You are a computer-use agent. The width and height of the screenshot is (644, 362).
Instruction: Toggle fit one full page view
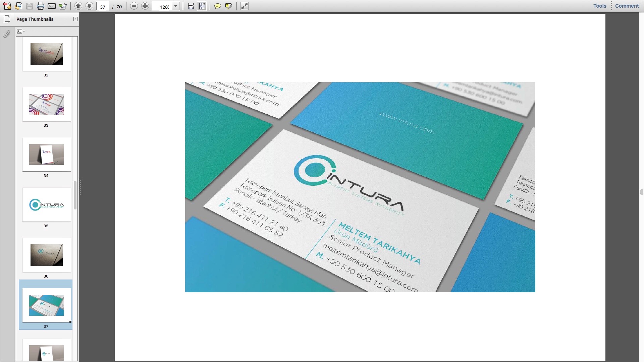click(202, 6)
